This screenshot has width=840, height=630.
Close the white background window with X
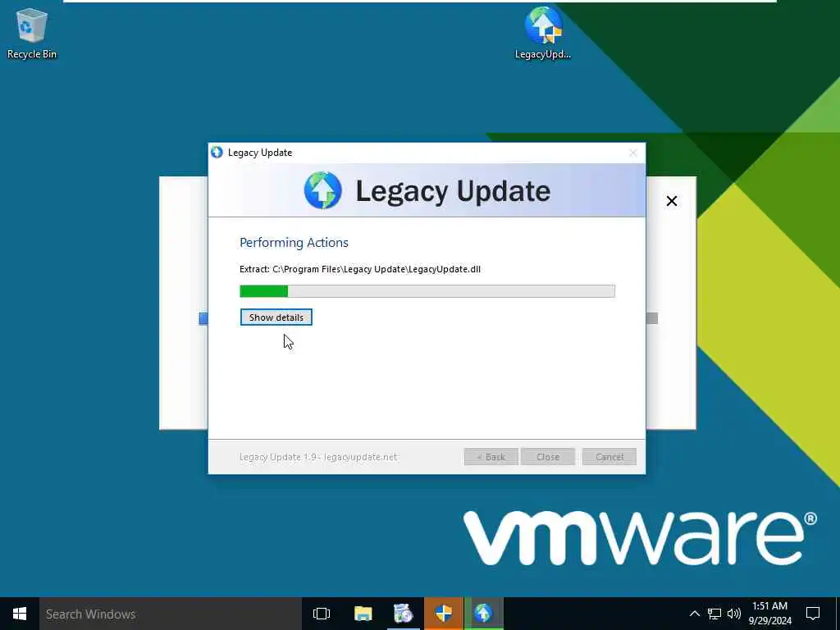click(671, 201)
